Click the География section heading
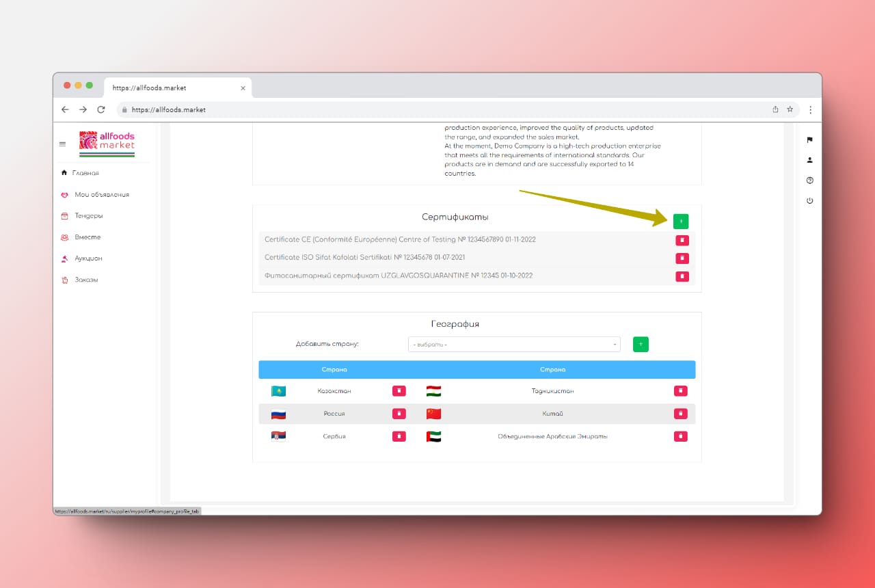This screenshot has width=875, height=588. tap(455, 324)
